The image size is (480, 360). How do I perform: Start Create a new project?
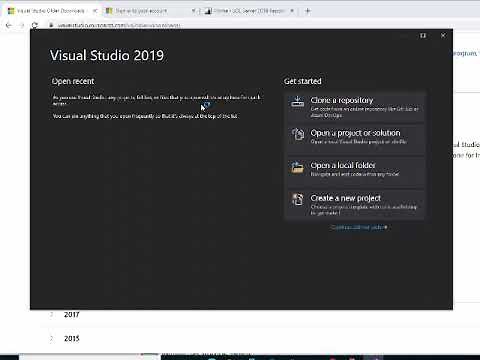coord(355,204)
